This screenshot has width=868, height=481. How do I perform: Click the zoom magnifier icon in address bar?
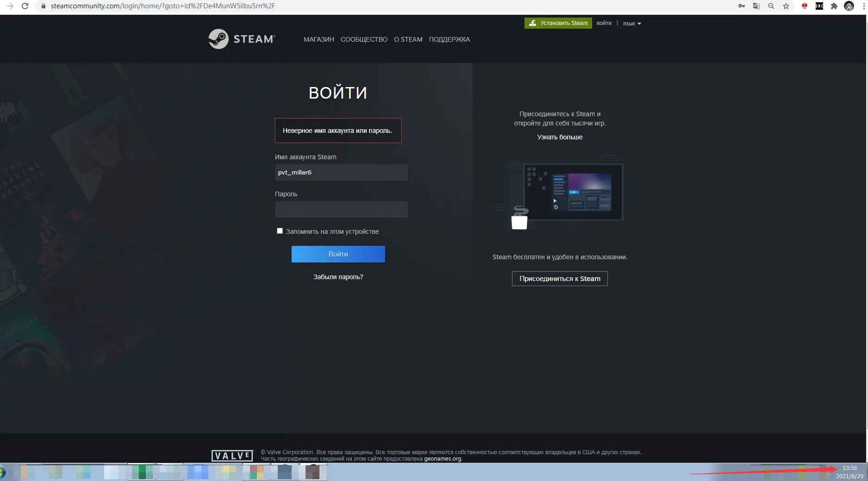[771, 6]
